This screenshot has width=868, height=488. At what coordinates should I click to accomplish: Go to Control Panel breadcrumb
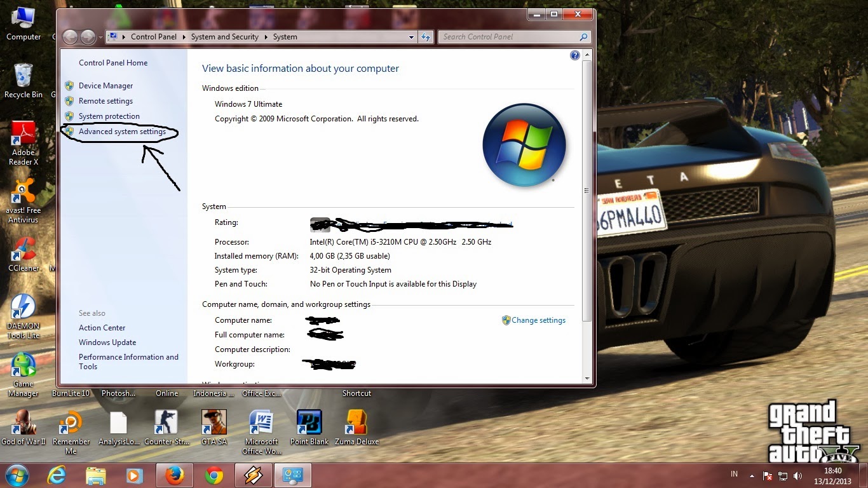coord(154,37)
